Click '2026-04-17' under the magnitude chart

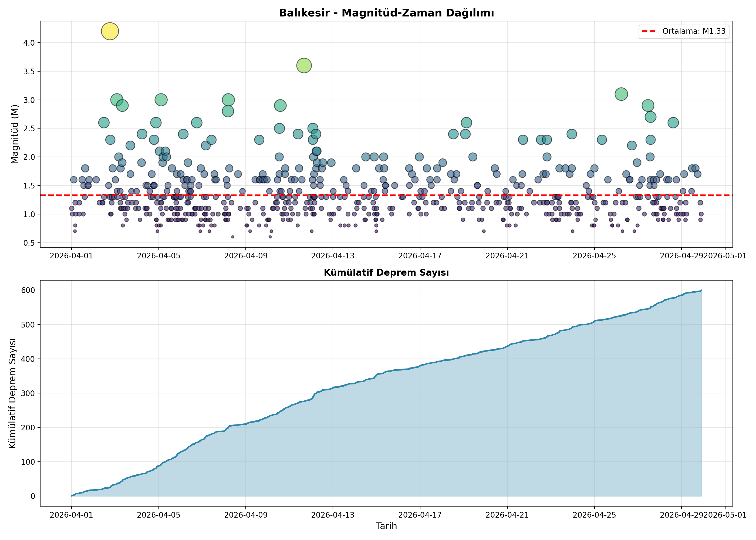click(420, 256)
